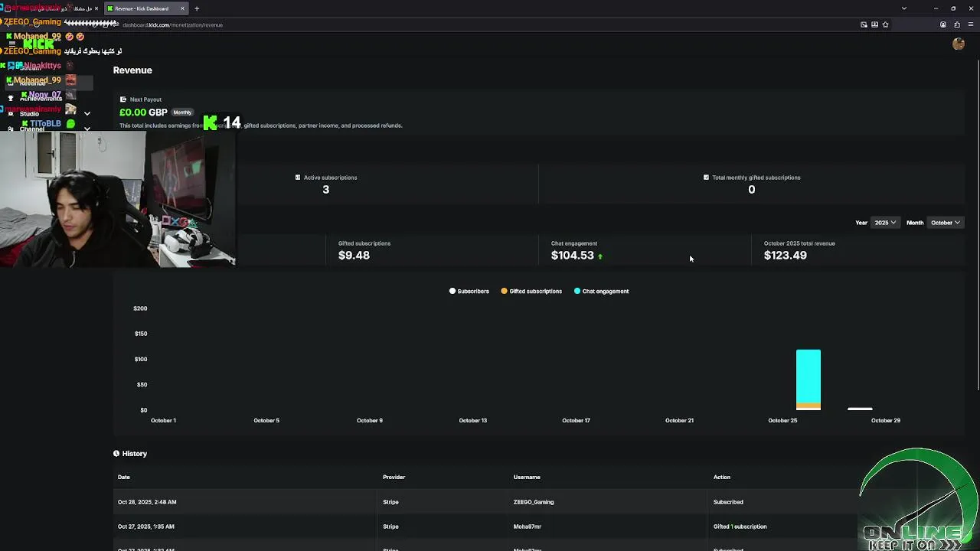Click the Provider column header

[x=394, y=477]
